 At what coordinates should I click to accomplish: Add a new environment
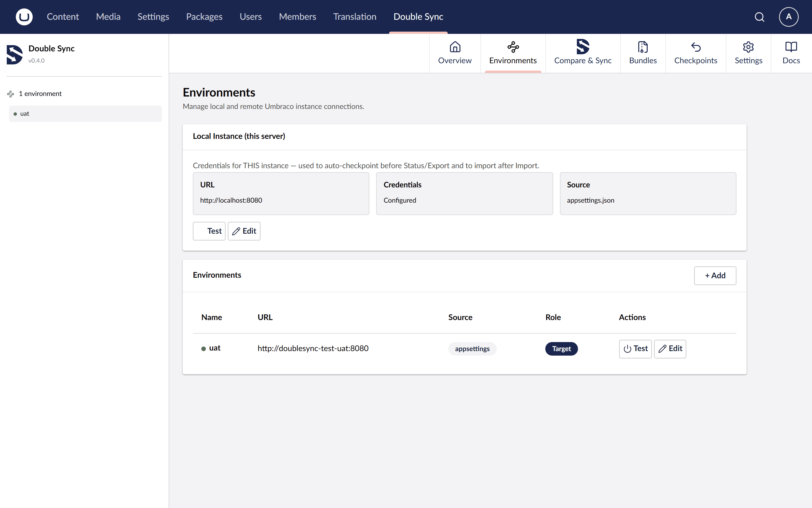(x=715, y=275)
